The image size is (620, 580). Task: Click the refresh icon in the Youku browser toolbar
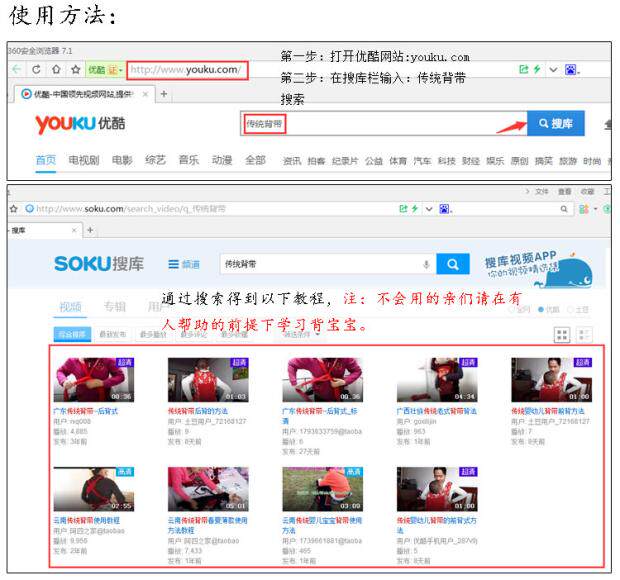click(x=36, y=70)
